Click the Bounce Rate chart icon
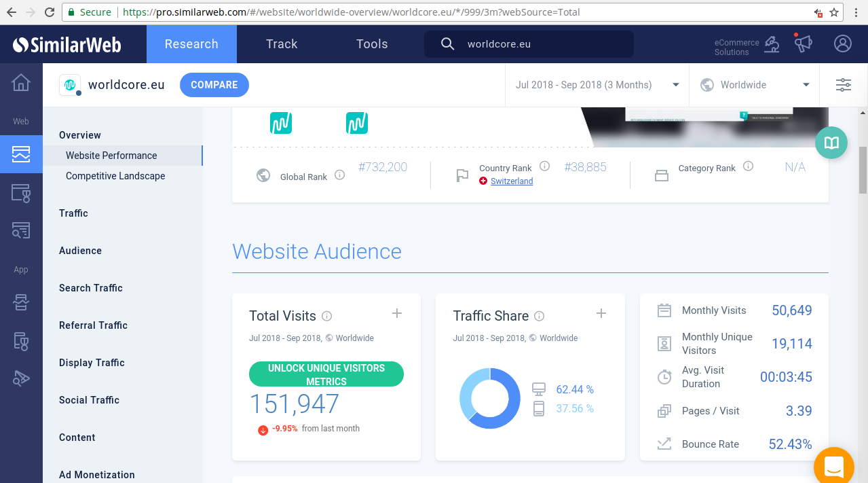 [664, 444]
